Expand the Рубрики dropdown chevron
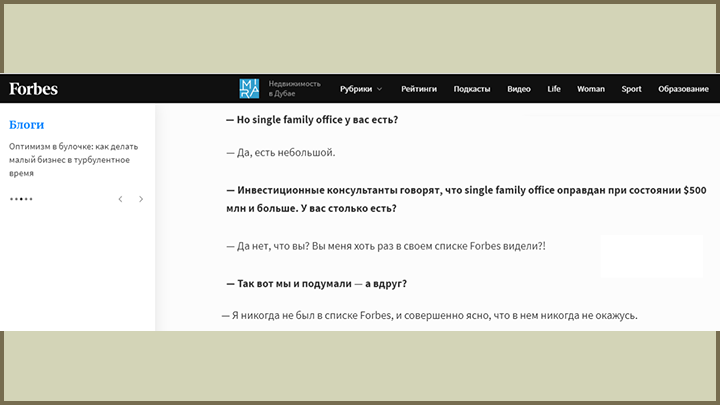720x405 pixels. [379, 89]
